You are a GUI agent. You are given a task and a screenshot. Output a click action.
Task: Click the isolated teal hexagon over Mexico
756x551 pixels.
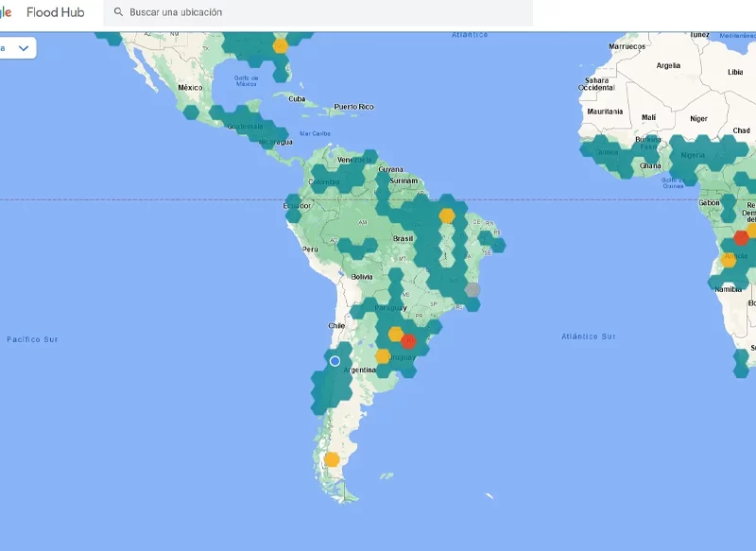[192, 112]
